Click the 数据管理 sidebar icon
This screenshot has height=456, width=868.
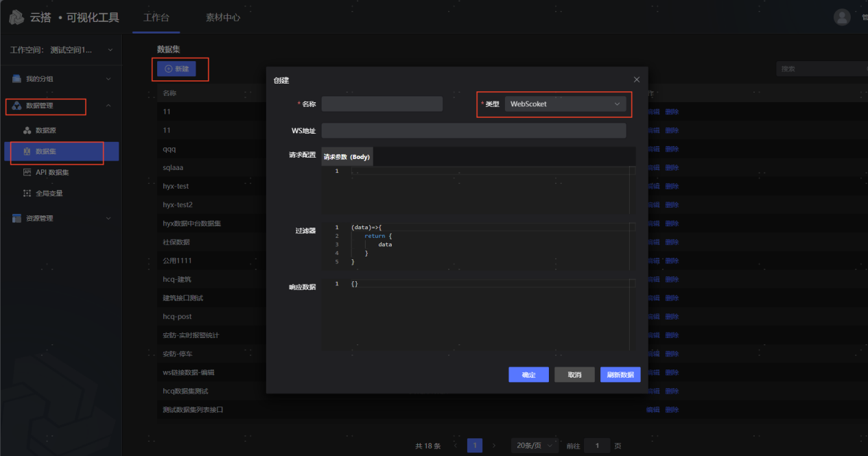[x=16, y=106]
